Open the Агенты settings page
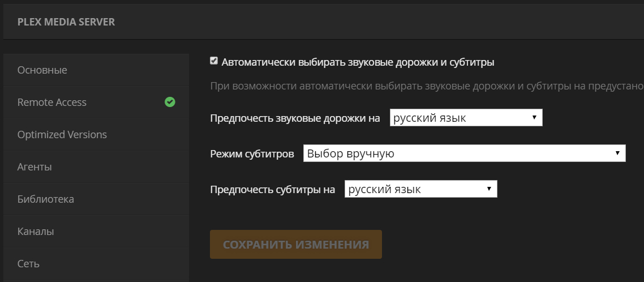 tap(35, 167)
